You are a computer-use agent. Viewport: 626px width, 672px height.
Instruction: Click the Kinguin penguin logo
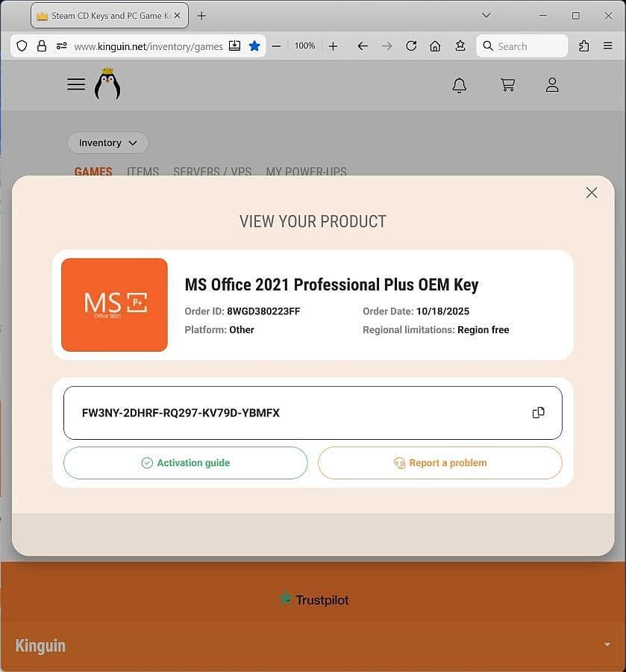107,84
